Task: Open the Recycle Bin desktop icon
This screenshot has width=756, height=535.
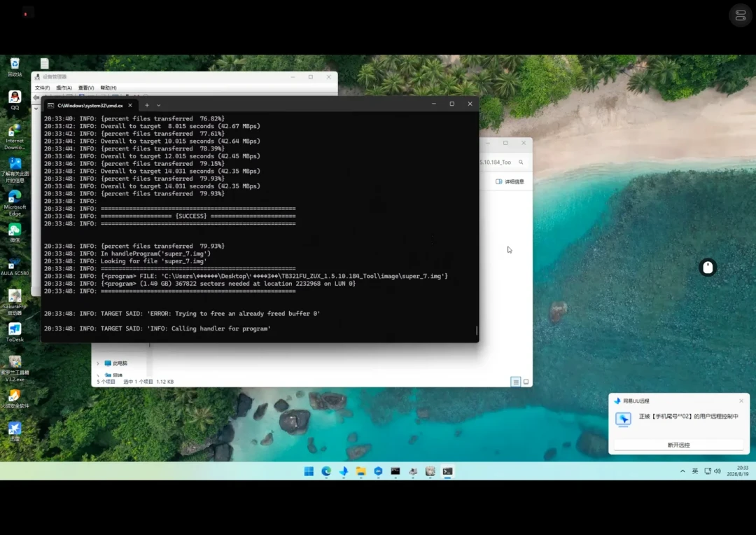Action: (x=15, y=67)
